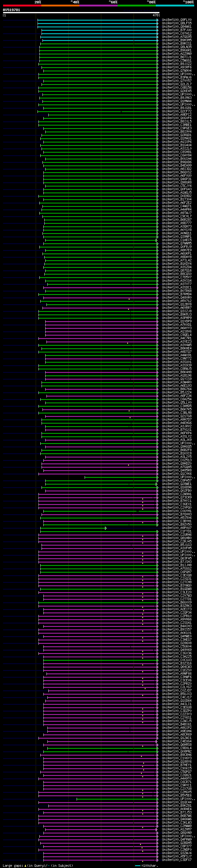Click the orange ~40% identity legend bar

[x=60, y=6]
